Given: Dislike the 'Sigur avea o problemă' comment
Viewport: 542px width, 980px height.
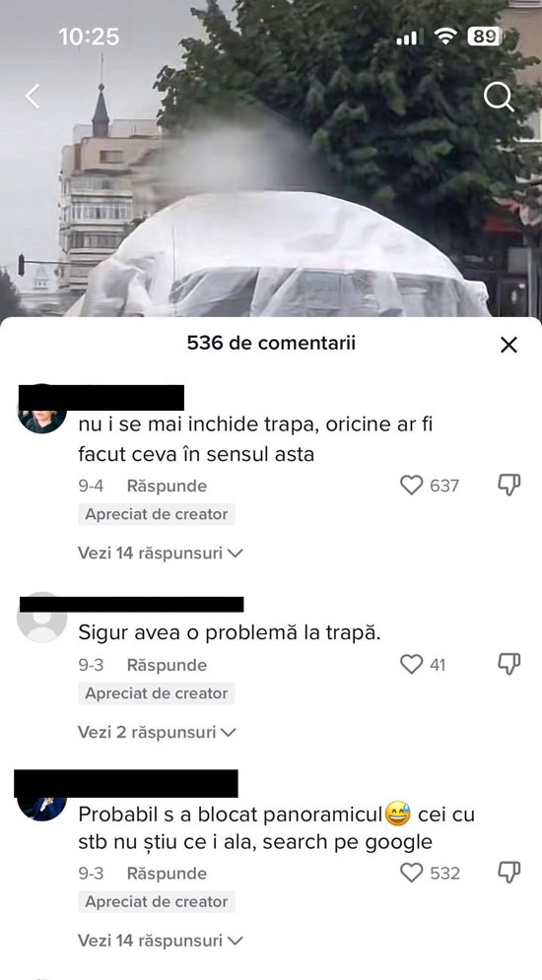Looking at the screenshot, I should pyautogui.click(x=508, y=665).
